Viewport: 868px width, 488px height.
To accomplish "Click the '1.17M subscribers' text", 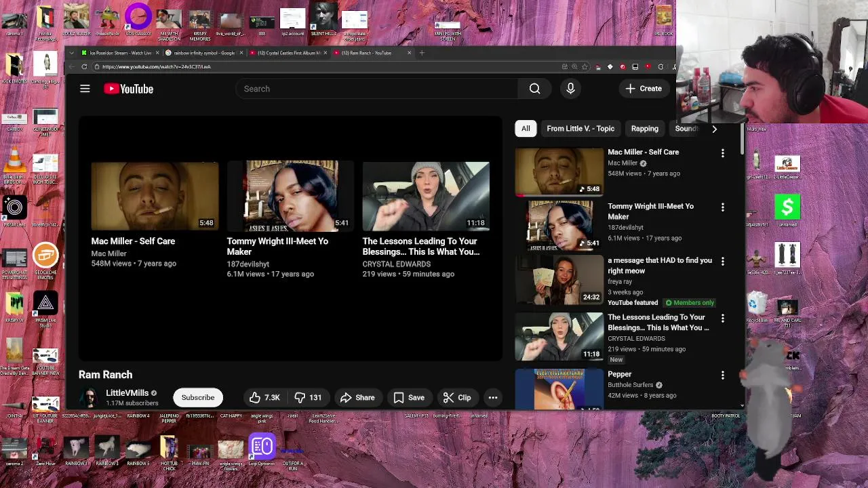I will (132, 403).
